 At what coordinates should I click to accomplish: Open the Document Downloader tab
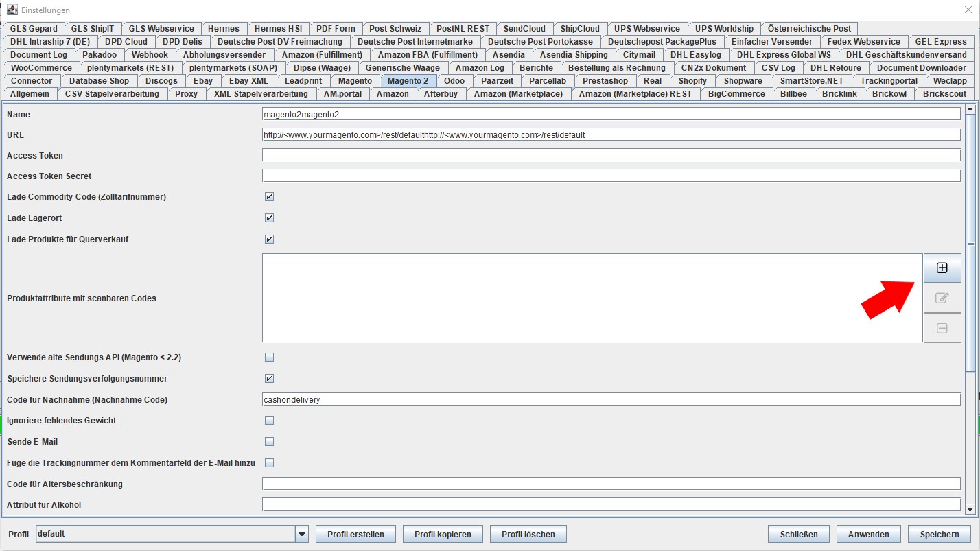[921, 68]
